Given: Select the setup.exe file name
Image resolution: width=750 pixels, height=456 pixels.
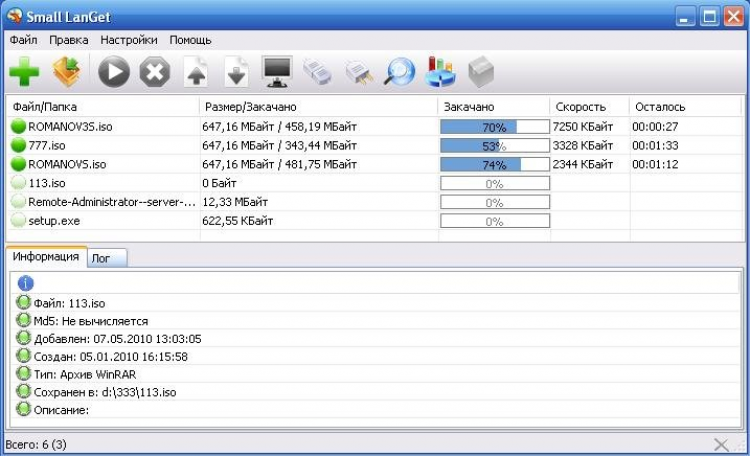Looking at the screenshot, I should [x=54, y=221].
